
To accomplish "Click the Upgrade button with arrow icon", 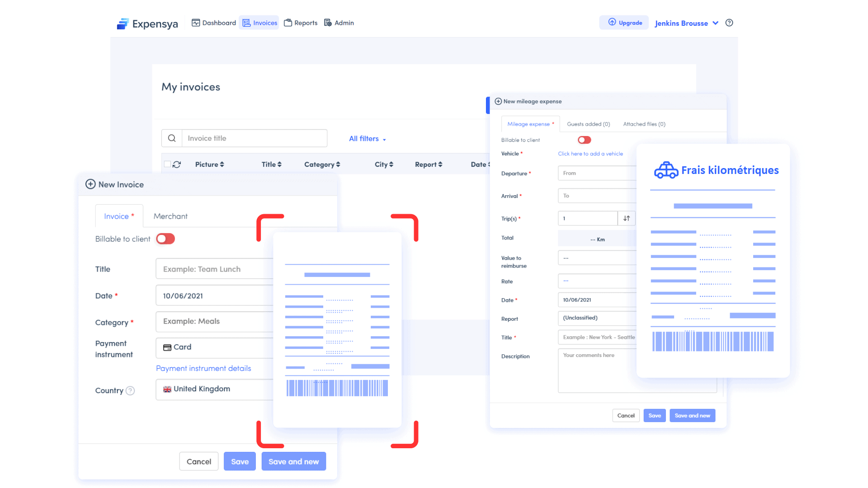I will click(x=624, y=22).
